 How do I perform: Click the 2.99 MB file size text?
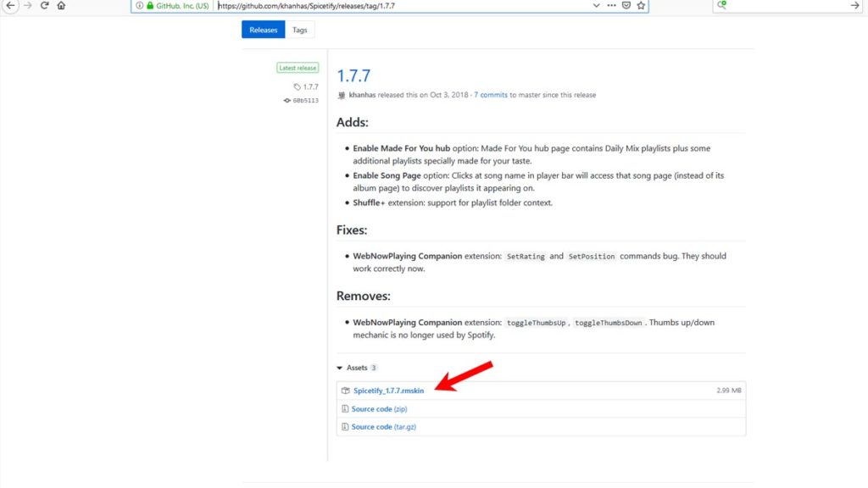tap(728, 391)
